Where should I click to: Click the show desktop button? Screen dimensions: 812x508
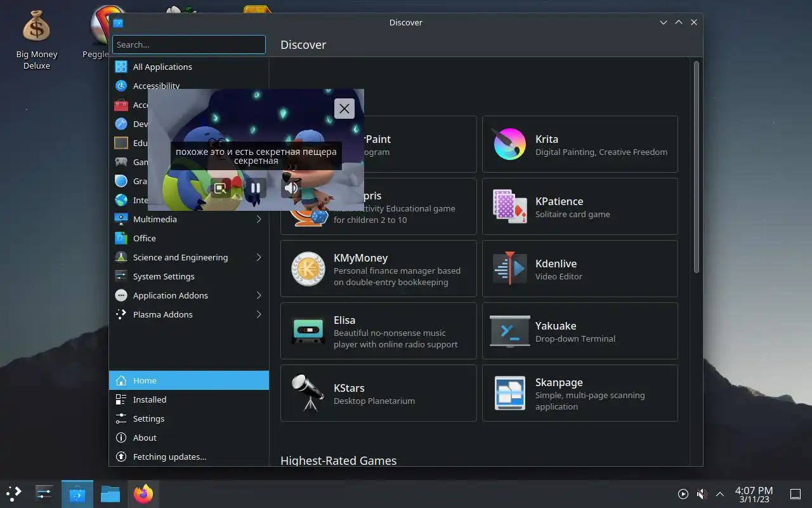pyautogui.click(x=795, y=494)
